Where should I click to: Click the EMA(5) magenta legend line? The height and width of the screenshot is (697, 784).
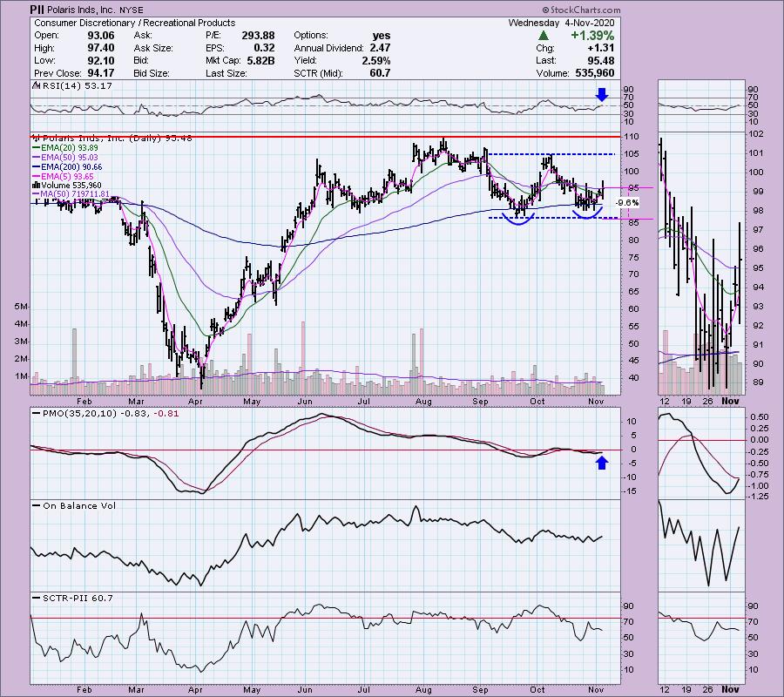(x=36, y=177)
